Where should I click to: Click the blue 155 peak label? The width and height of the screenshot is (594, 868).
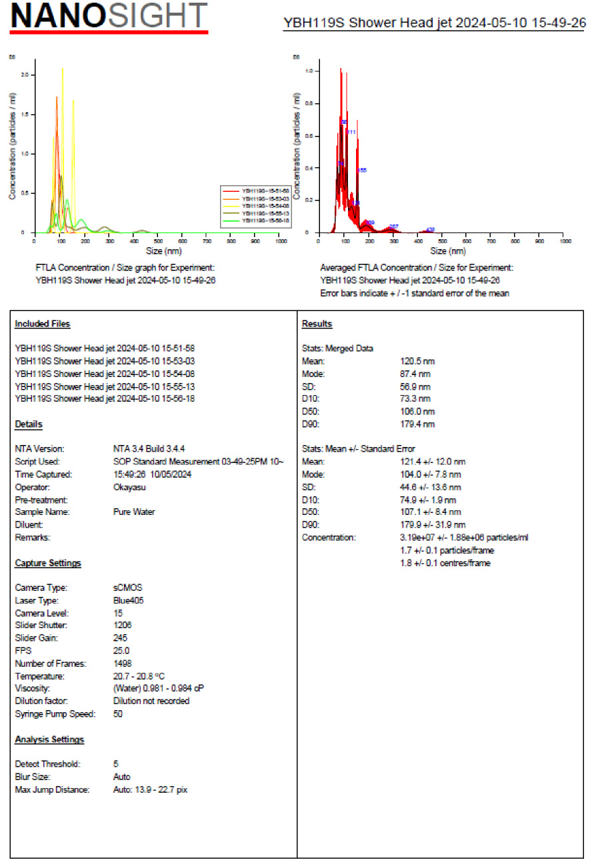362,171
